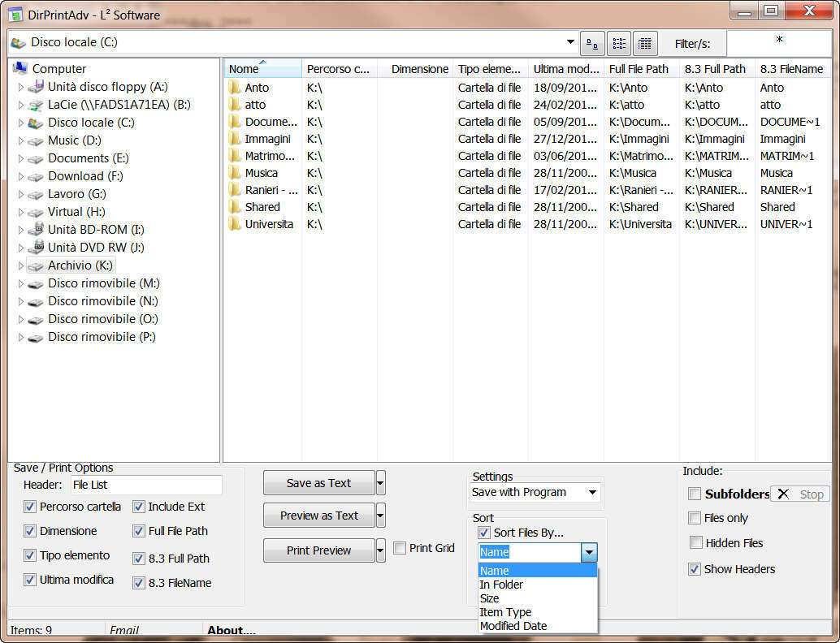Uncheck Include Ext option
The width and height of the screenshot is (840, 643).
point(139,507)
